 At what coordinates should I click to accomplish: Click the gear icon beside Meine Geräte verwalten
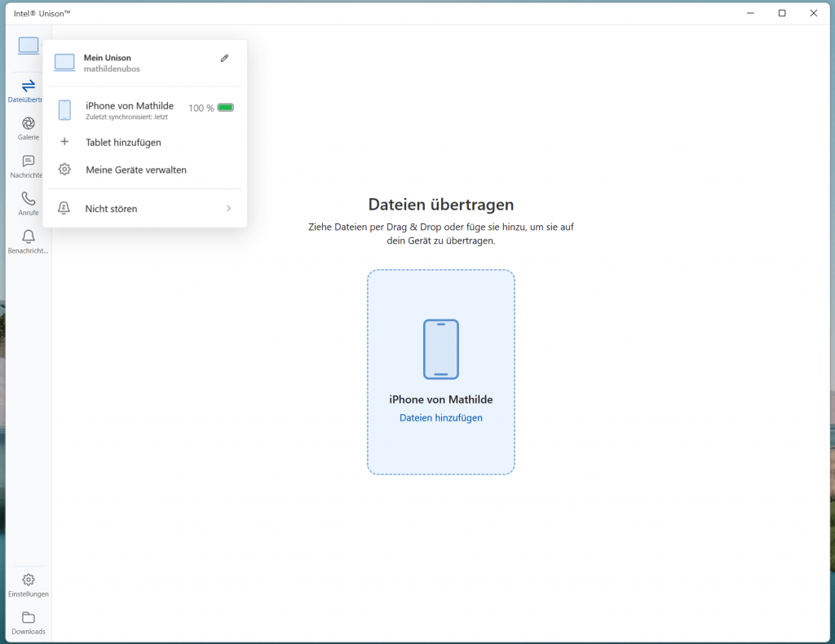tap(64, 170)
